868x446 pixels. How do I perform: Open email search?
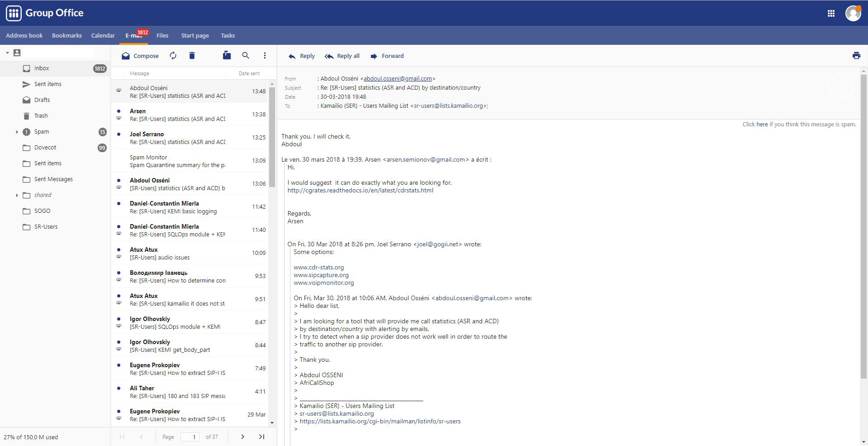246,56
